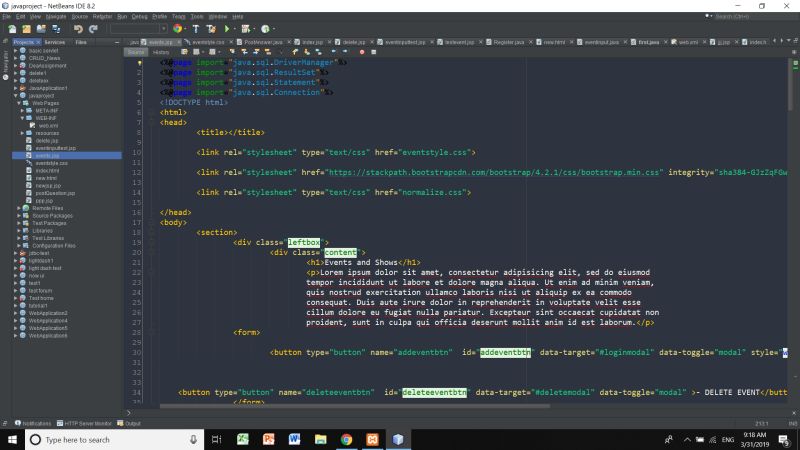
Task: Click the Undo arrow icon
Action: tap(78, 29)
